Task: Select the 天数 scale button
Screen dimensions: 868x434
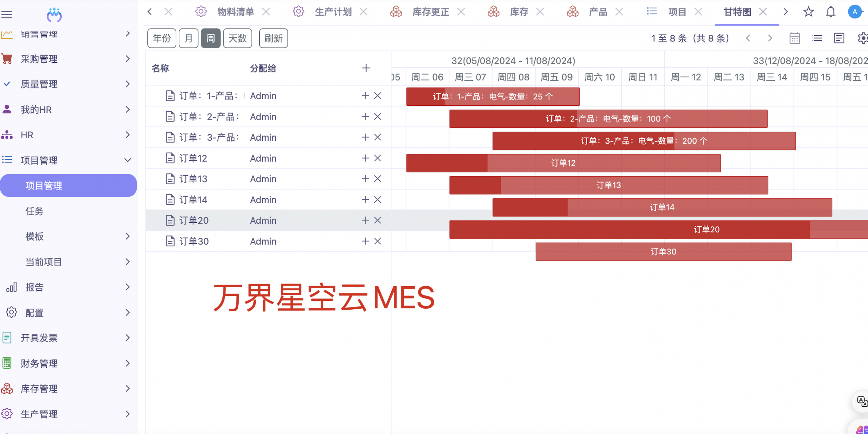Action: point(237,38)
